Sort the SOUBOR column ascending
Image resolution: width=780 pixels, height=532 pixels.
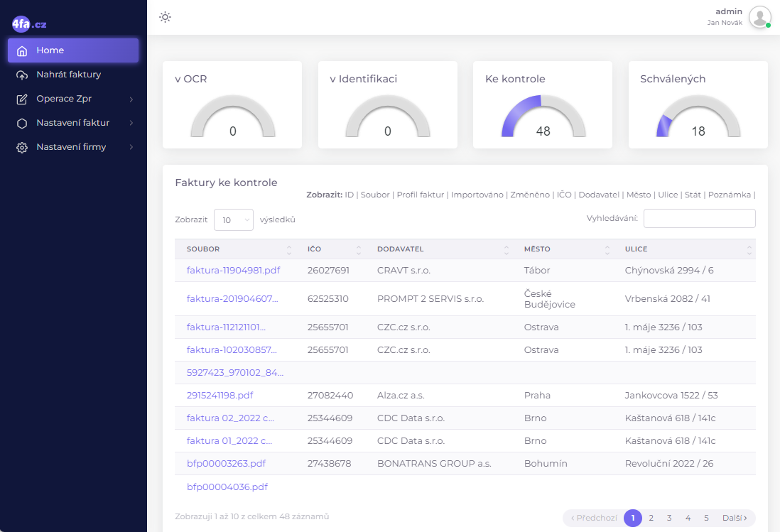tap(288, 246)
